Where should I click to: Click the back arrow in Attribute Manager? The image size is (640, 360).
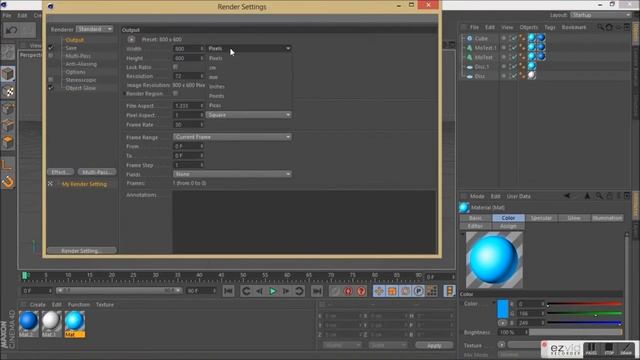click(x=567, y=196)
